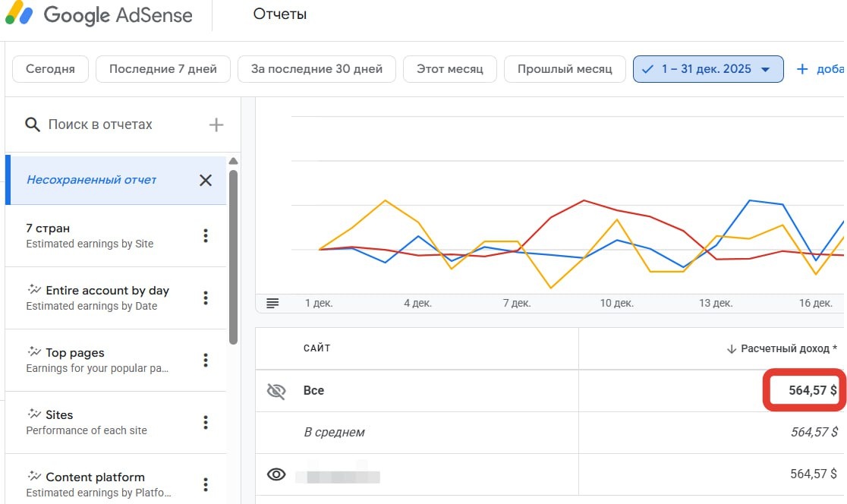This screenshot has width=847, height=504.
Task: Click the 13 дек. axis label
Action: coord(716,304)
